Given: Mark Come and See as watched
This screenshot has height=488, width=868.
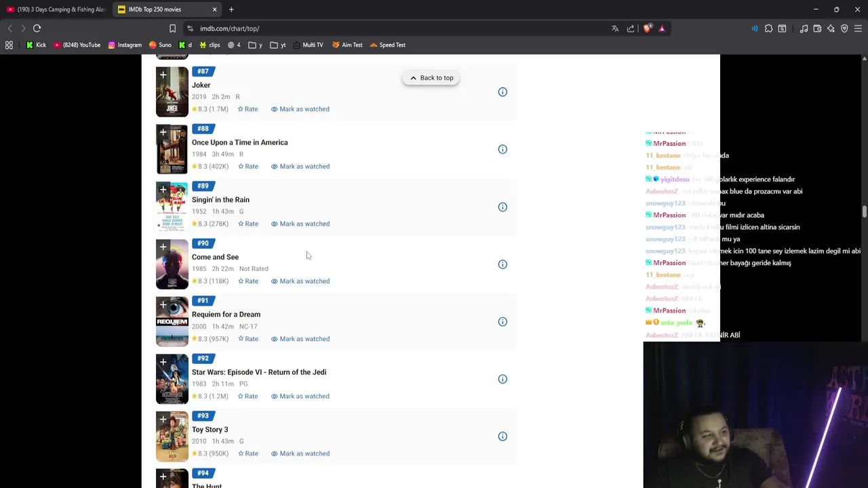Looking at the screenshot, I should click(x=300, y=281).
